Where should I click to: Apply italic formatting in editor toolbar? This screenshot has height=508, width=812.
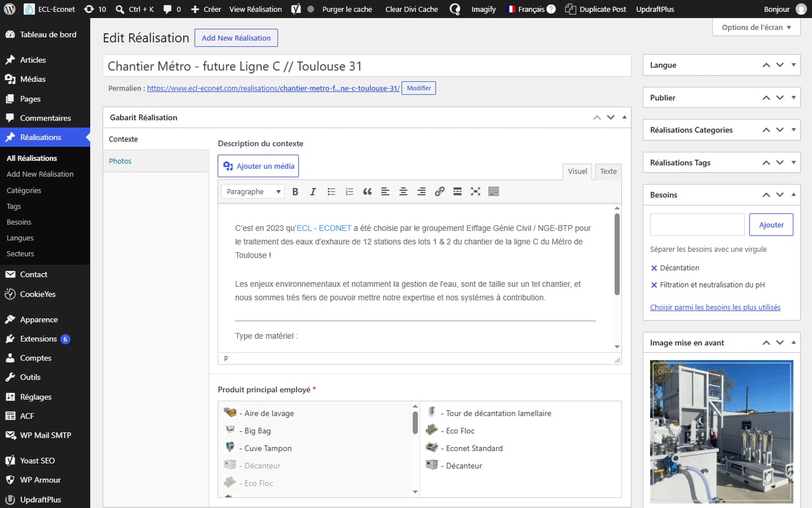tap(313, 191)
